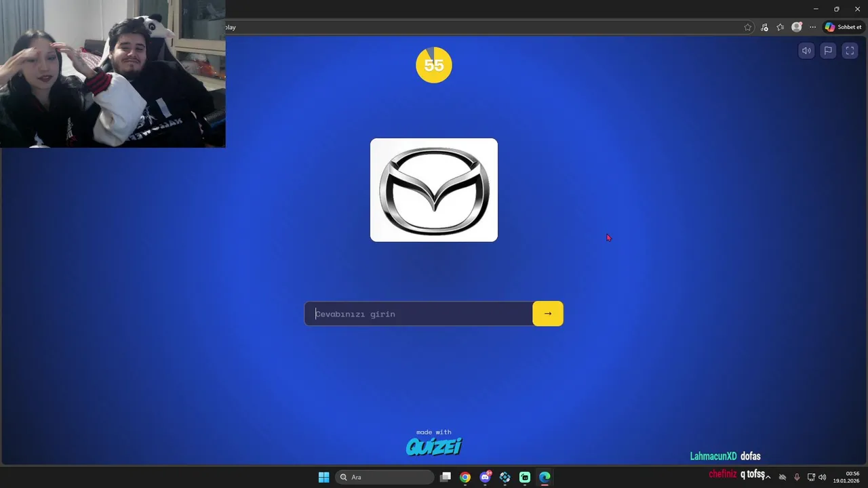This screenshot has width=868, height=488.
Task: Open volume control in the system tray
Action: (x=823, y=477)
